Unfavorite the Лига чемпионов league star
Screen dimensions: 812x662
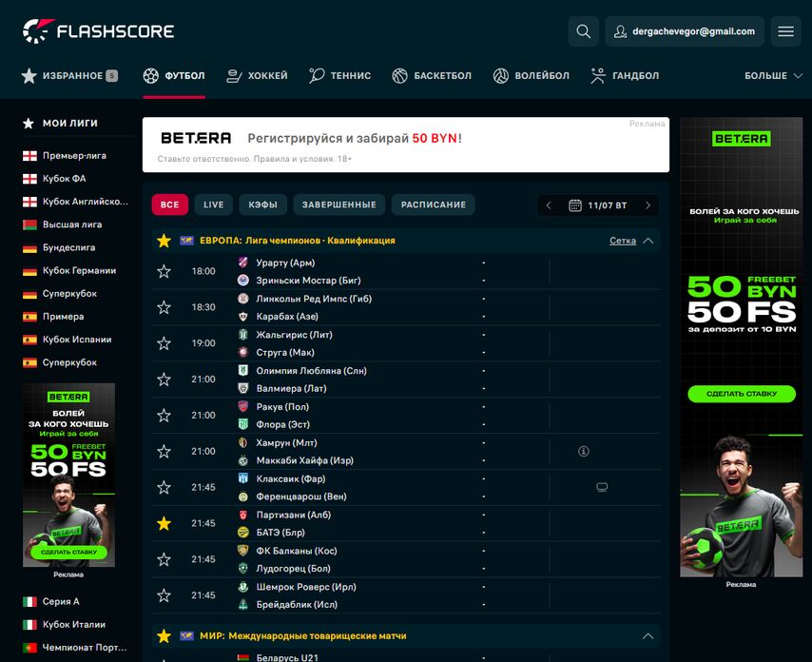[x=164, y=241]
